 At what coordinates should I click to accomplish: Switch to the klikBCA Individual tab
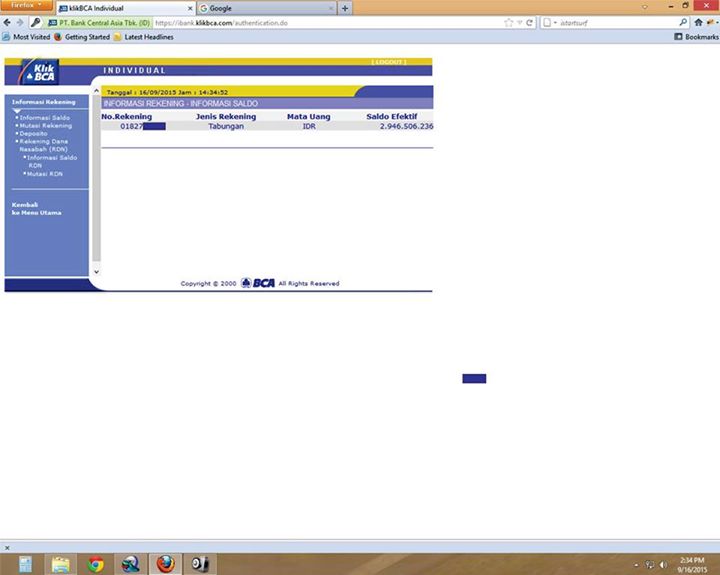[x=126, y=8]
